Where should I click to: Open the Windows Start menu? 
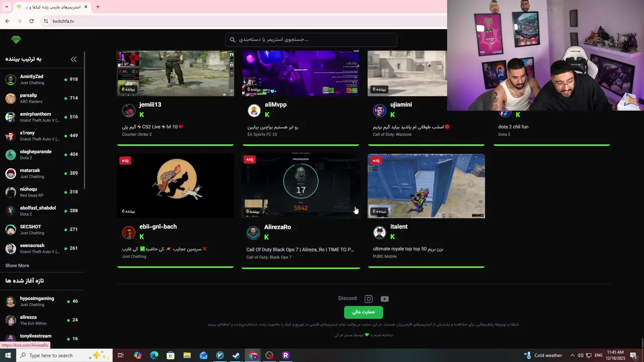[8, 355]
